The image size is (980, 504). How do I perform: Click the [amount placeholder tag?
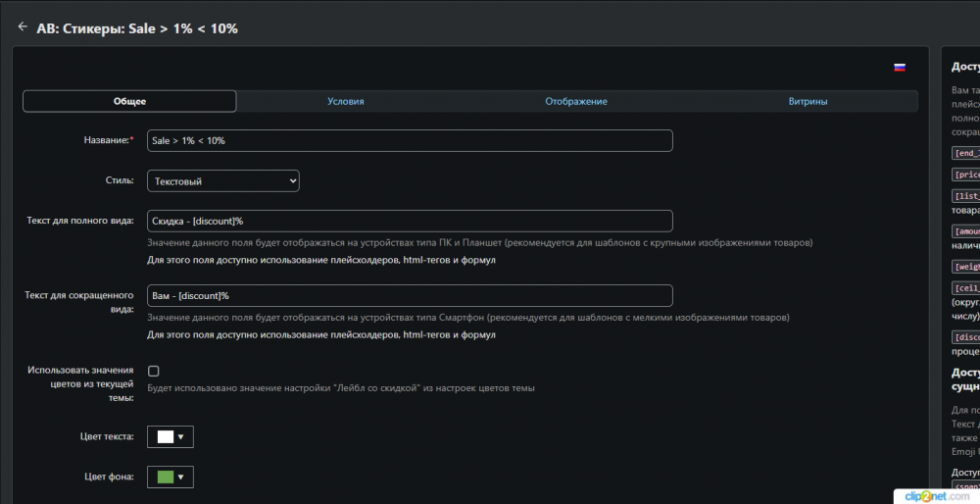tap(965, 231)
